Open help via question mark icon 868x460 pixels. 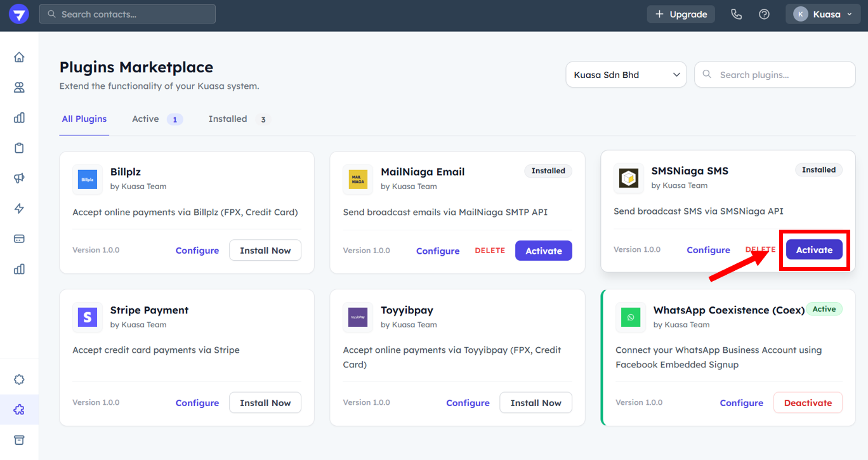tap(764, 14)
